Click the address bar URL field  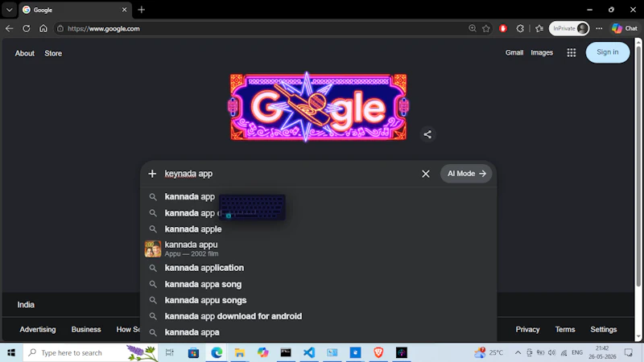point(263,28)
